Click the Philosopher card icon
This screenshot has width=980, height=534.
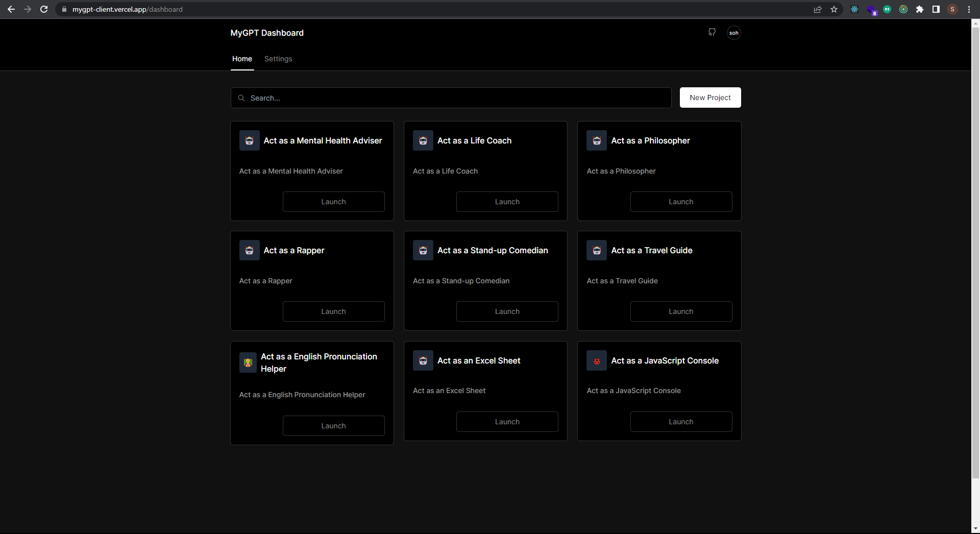(597, 140)
